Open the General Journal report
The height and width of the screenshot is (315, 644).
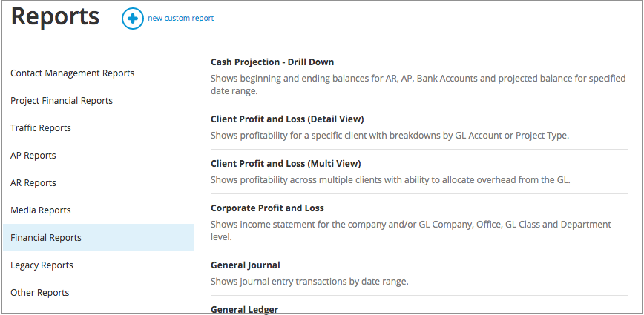(246, 265)
